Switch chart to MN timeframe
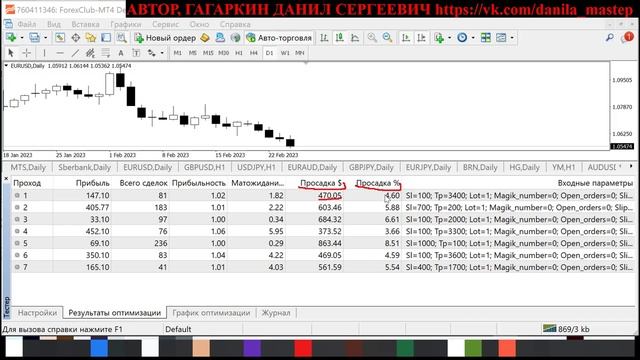The width and height of the screenshot is (640, 360). (x=300, y=53)
